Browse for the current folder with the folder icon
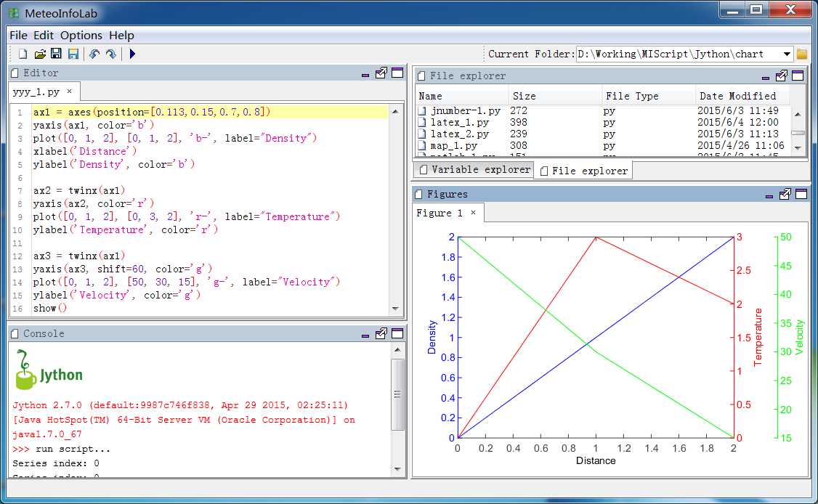 (x=802, y=54)
